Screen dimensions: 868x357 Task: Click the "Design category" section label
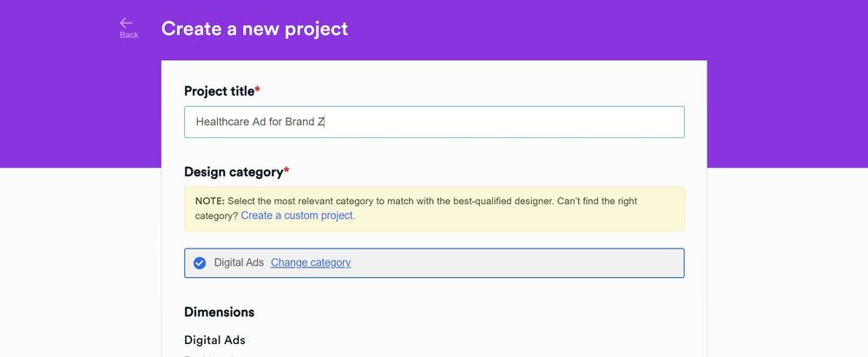click(x=233, y=172)
